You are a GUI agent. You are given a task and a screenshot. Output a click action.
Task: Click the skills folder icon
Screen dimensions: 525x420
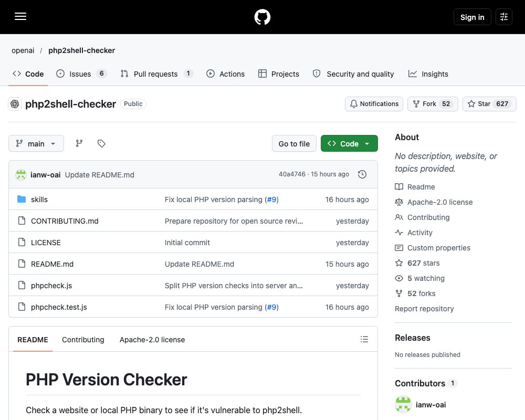[22, 199]
